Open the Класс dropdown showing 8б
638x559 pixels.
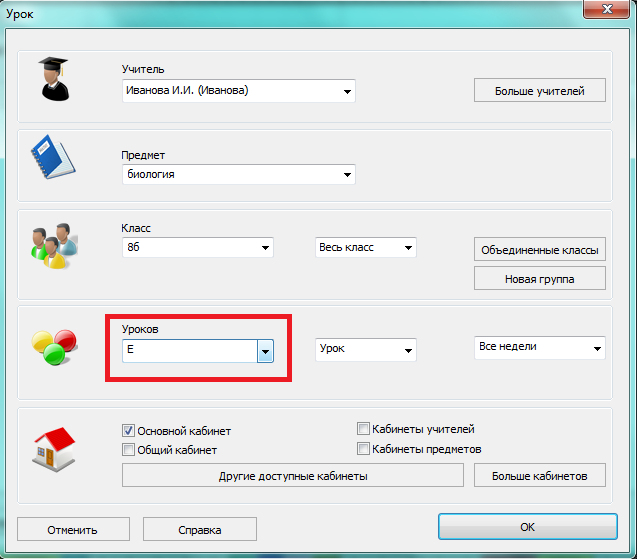[265, 248]
